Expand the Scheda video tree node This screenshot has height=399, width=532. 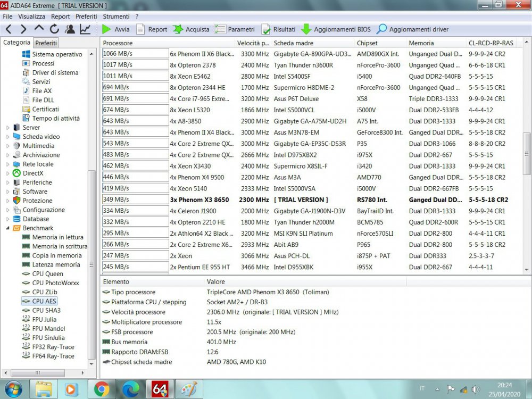(x=7, y=137)
